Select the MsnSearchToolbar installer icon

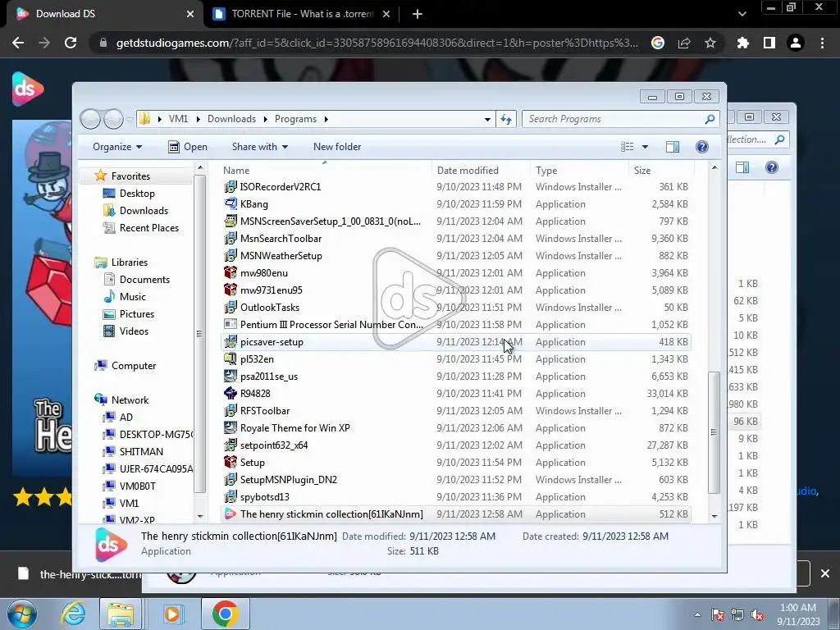point(231,239)
